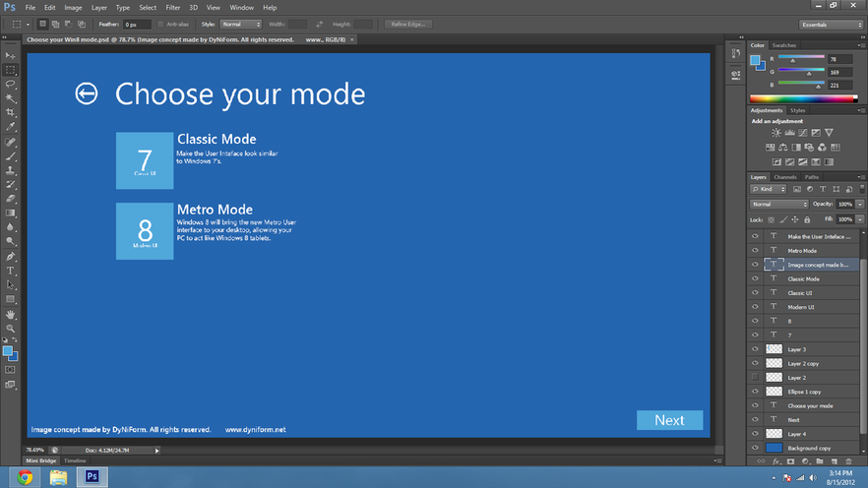
Task: Hide the Next text layer
Action: [755, 419]
